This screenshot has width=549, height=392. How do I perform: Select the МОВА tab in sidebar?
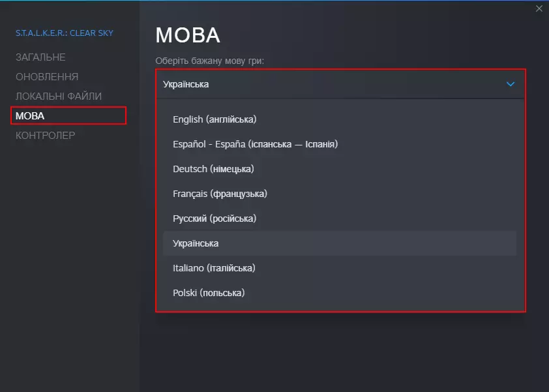tap(30, 116)
